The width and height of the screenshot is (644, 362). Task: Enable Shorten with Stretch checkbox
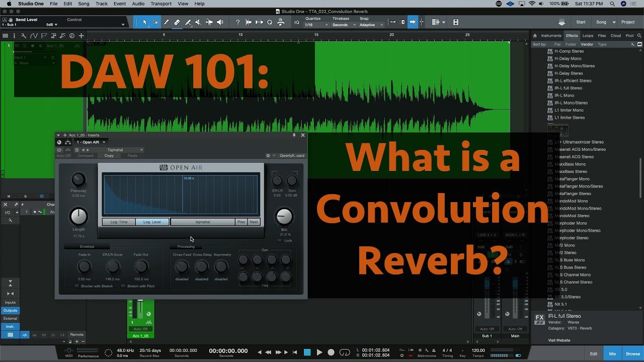point(77,286)
